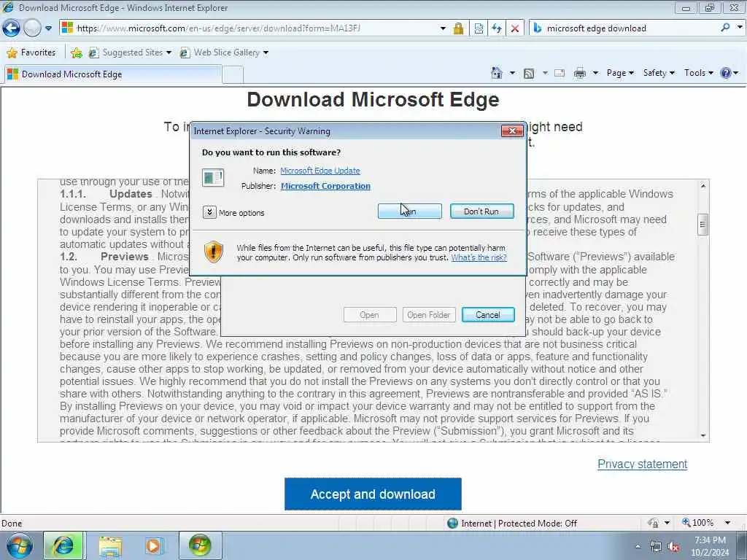Click Cancel in the download dialog
The height and width of the screenshot is (560, 747).
point(488,315)
